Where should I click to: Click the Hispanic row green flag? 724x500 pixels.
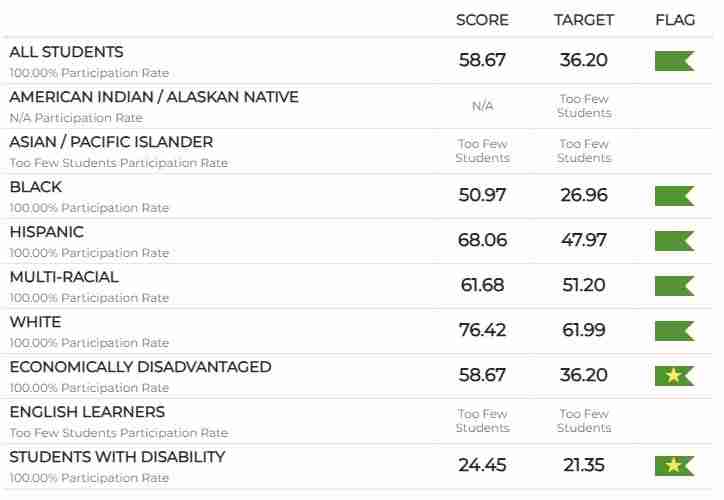tap(674, 241)
